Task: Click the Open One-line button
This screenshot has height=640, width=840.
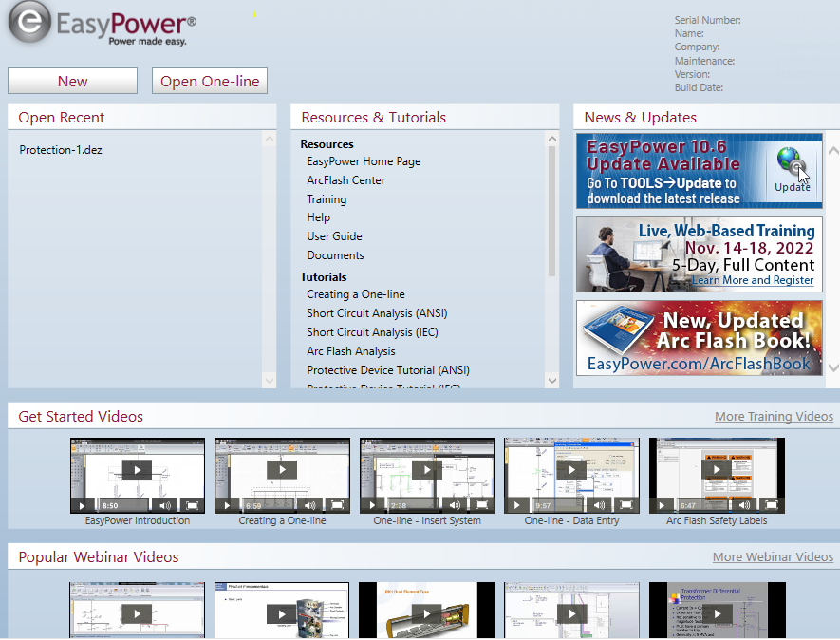Action: coord(210,82)
